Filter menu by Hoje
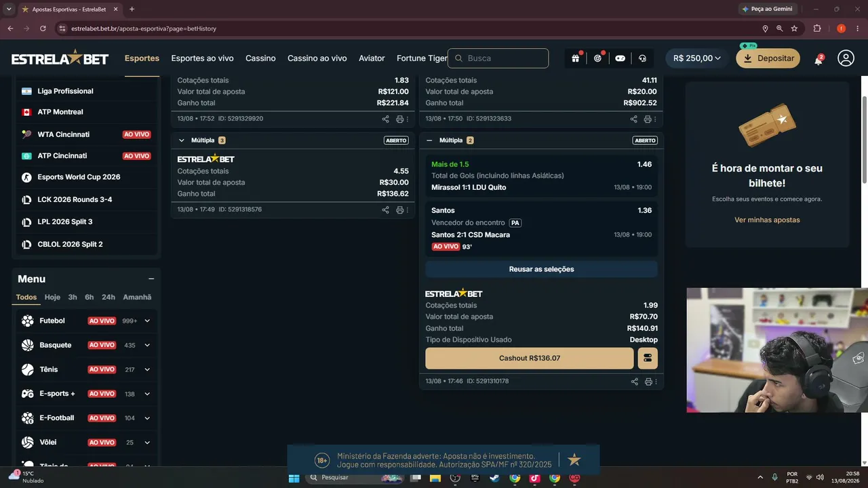Screen dimensions: 868x488 point(52,297)
